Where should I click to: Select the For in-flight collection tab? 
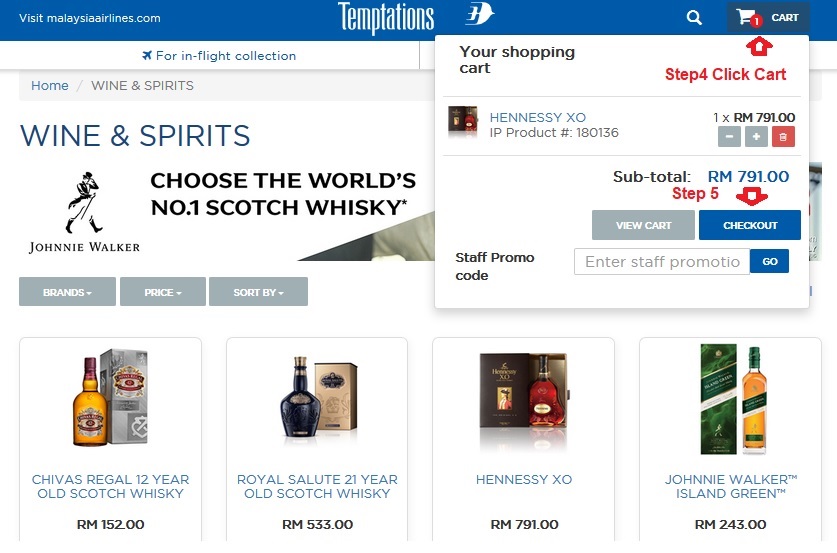[x=219, y=56]
